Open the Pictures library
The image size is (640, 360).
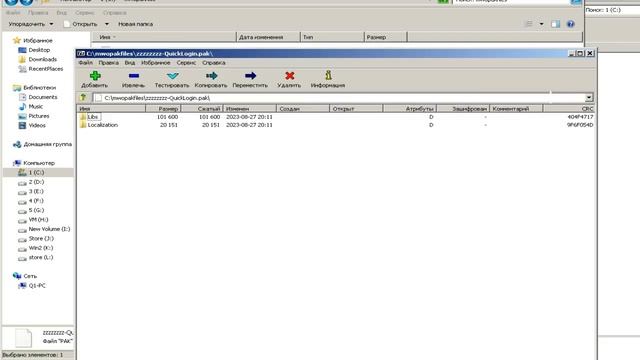38,116
